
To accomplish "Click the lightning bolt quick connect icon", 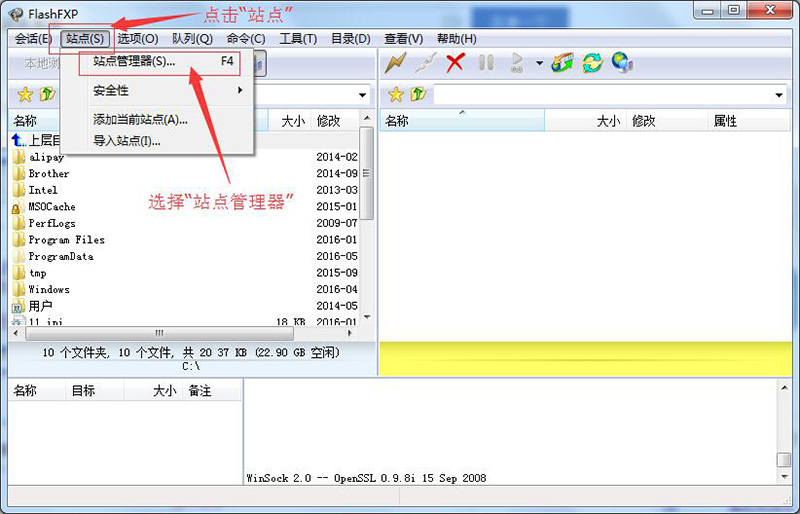I will (395, 63).
